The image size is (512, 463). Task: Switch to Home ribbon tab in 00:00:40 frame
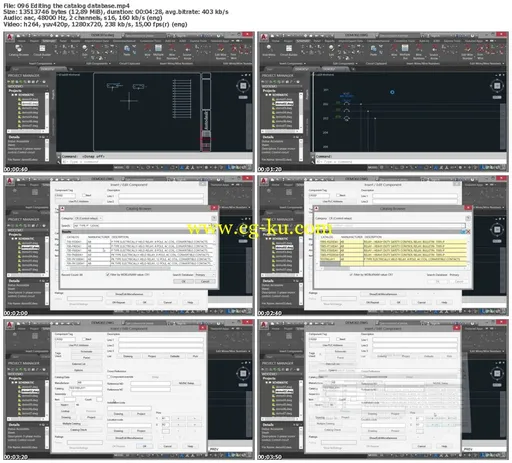[x=21, y=41]
